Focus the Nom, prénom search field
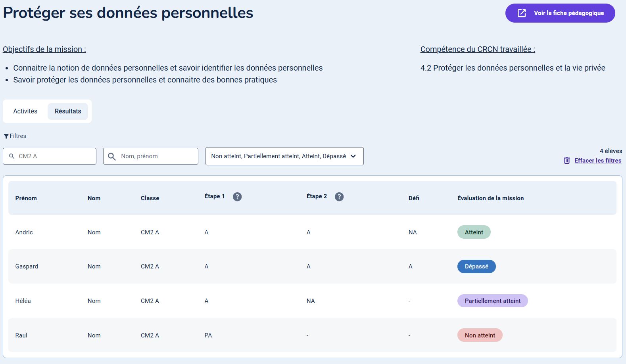Screen dimensions: 626x364 click(151, 156)
